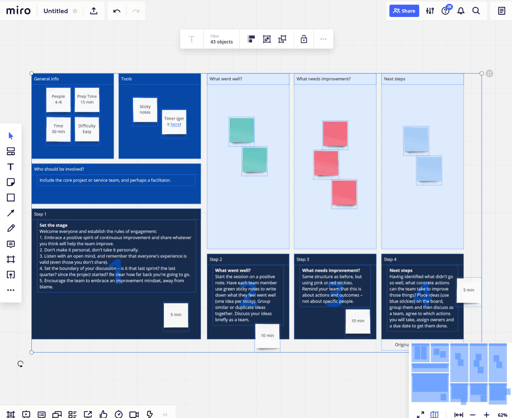Open the voting thumbs-up tool
This screenshot has height=418, width=512.
[x=103, y=414]
